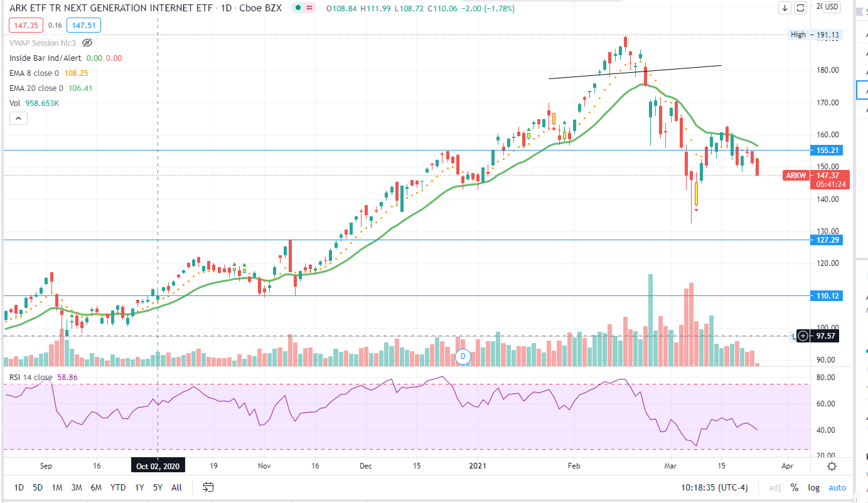This screenshot has width=868, height=503.
Task: Click the Oct 02, 2020 date label
Action: pyautogui.click(x=158, y=467)
